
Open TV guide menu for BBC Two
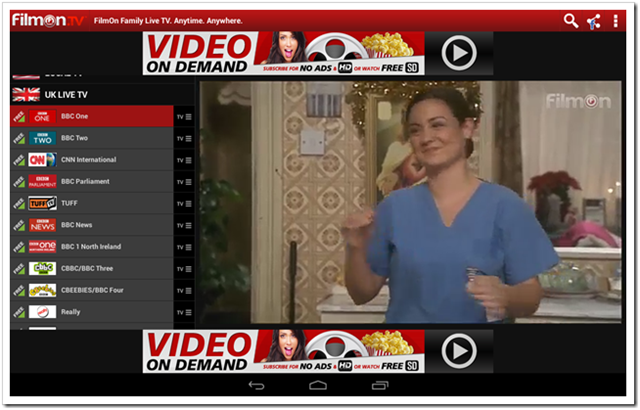click(184, 138)
